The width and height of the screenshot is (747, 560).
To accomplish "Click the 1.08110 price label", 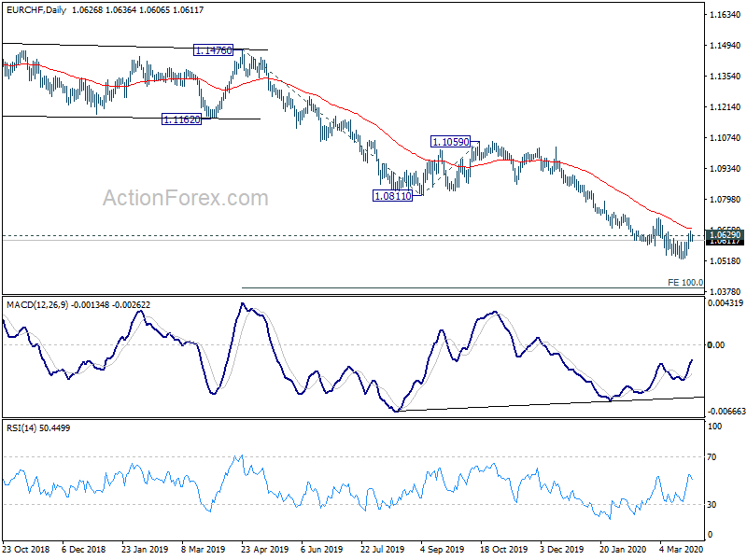I will (392, 196).
